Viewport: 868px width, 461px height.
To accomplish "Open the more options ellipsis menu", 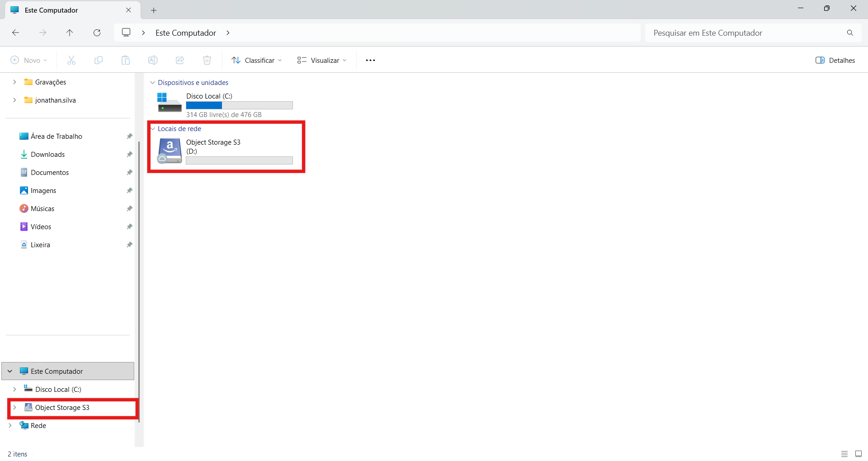I will coord(370,60).
